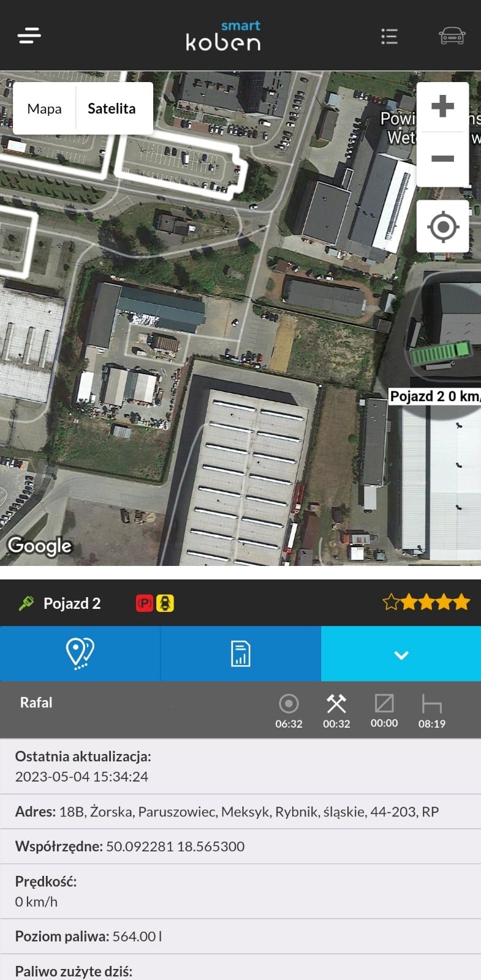The height and width of the screenshot is (980, 481).
Task: Open the hamburger menu
Action: point(29,36)
